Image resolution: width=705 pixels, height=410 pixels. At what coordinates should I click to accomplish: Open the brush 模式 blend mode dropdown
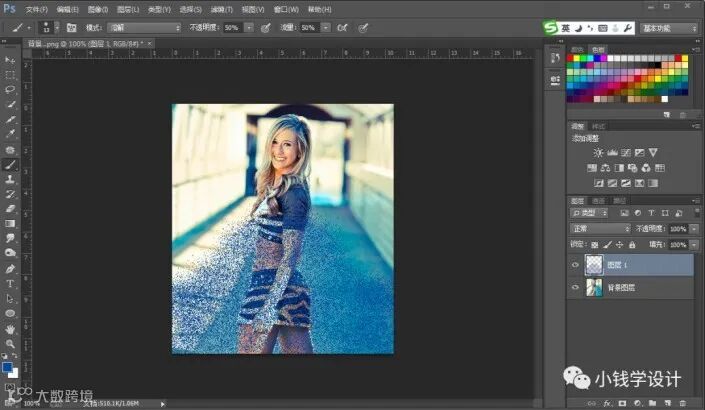144,28
